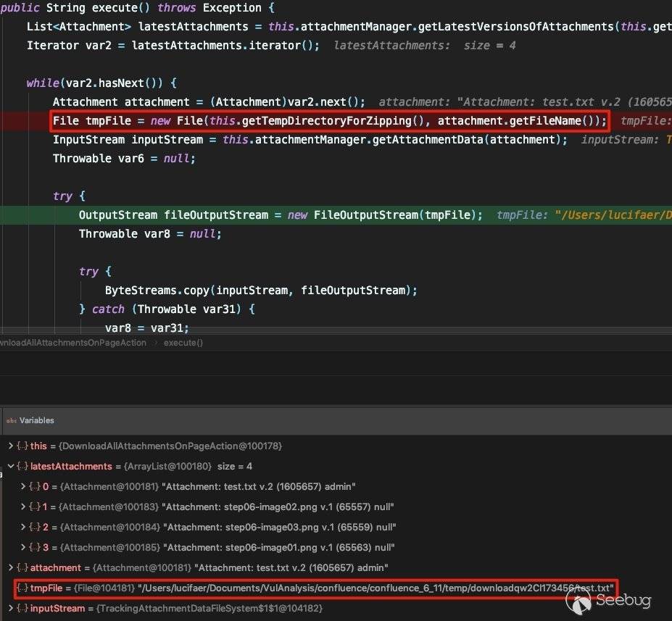Click the DownloadAllAttachmentsOnPageAction breadcrumb
The image size is (672, 621).
tap(73, 343)
